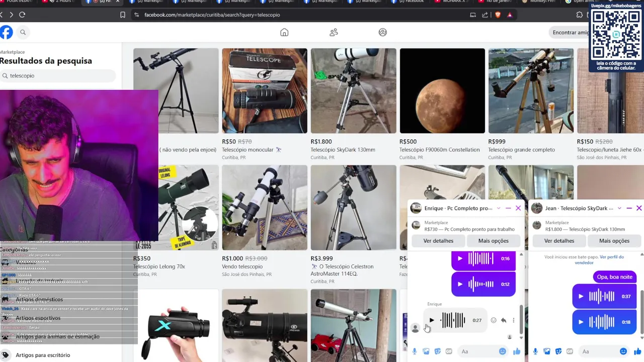Screen dimensions: 644x362
Task: Send a thumbs-up in Enrique chat
Action: click(517, 351)
